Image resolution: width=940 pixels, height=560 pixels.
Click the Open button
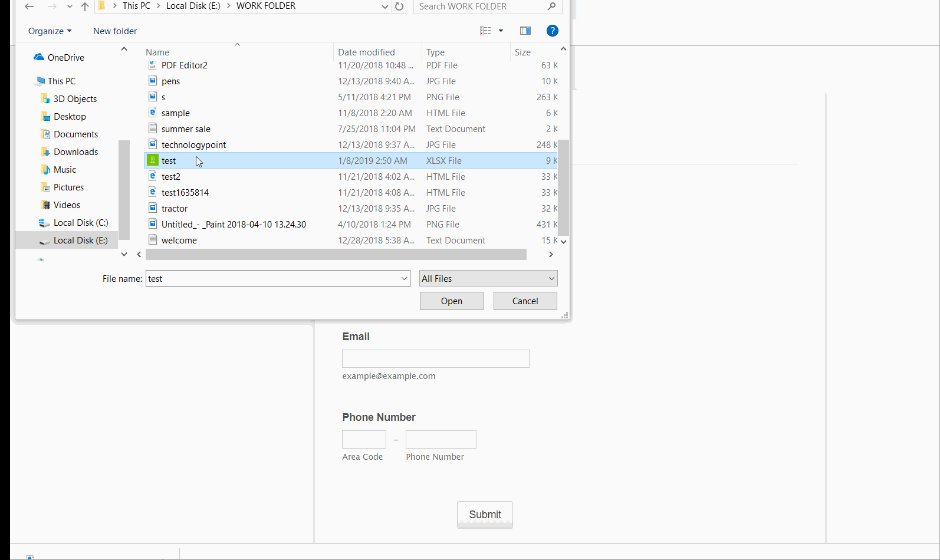(451, 301)
